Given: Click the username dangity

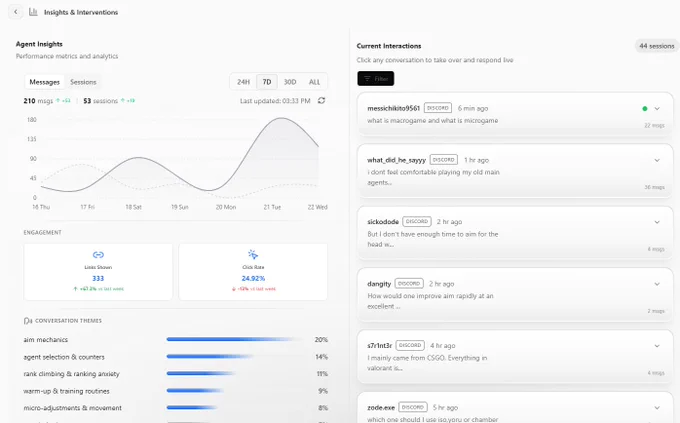Looking at the screenshot, I should [x=379, y=284].
